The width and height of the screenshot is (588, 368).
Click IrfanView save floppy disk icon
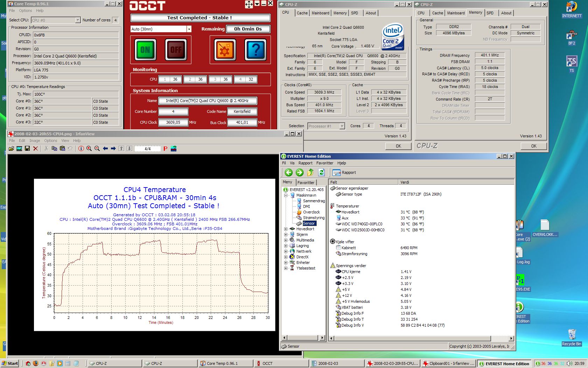click(27, 149)
